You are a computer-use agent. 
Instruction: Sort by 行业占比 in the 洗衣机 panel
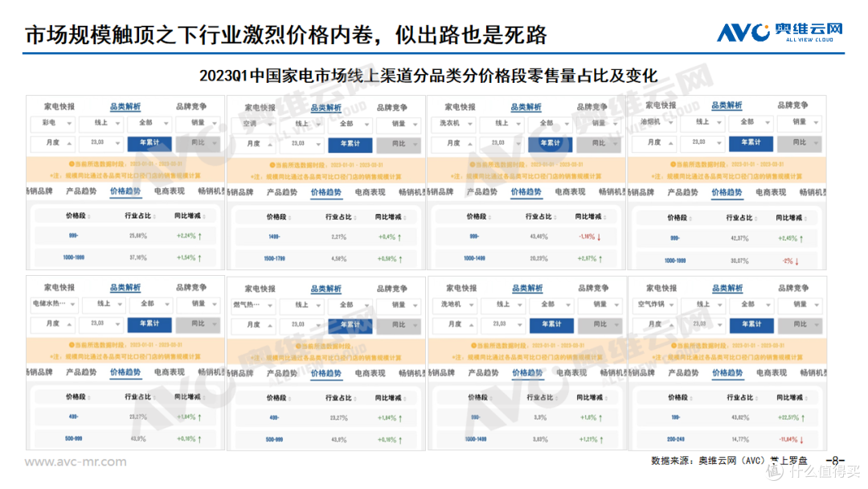542,217
